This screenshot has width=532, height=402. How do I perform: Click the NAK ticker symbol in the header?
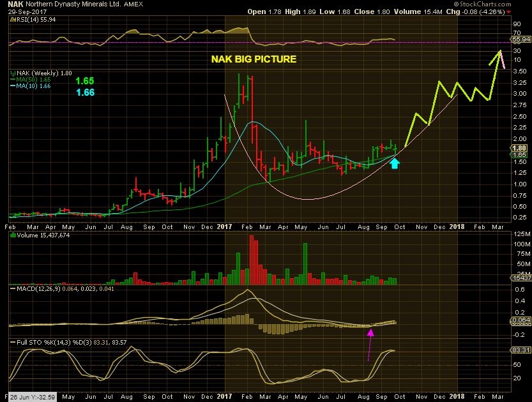[15, 4]
